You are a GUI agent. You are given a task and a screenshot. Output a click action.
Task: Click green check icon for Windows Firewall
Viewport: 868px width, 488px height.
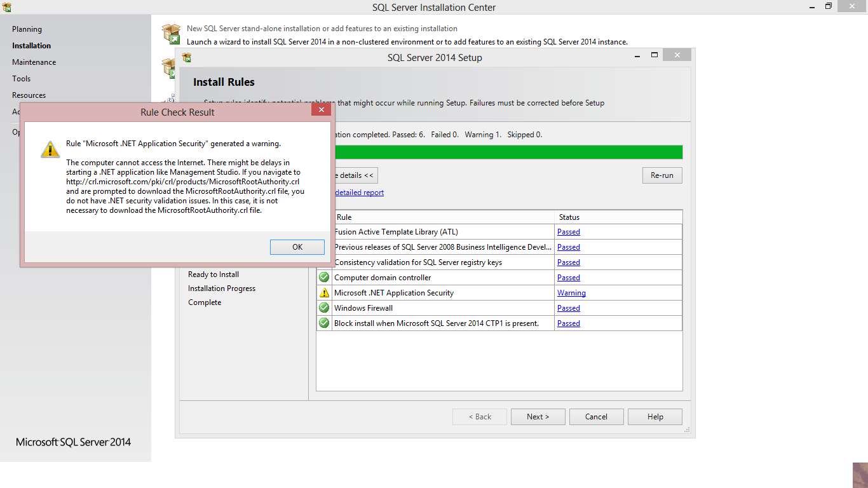(x=324, y=308)
